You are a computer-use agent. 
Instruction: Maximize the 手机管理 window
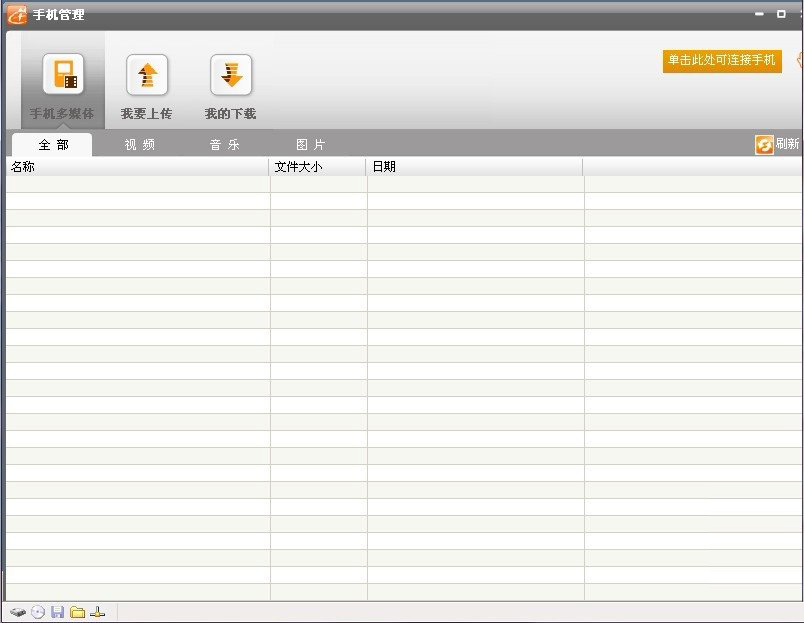(781, 14)
